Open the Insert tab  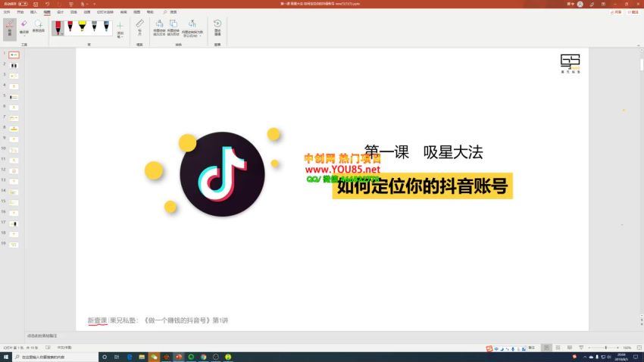33,12
